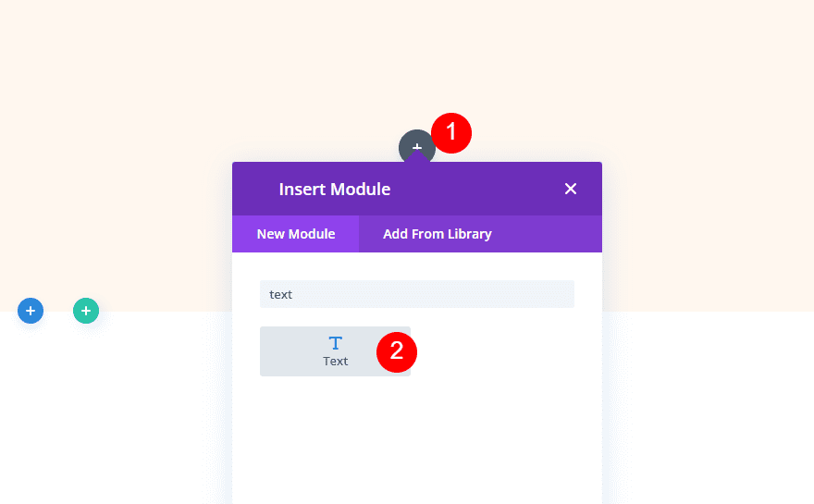Open the Add From Library tab
814x504 pixels.
pyautogui.click(x=437, y=234)
